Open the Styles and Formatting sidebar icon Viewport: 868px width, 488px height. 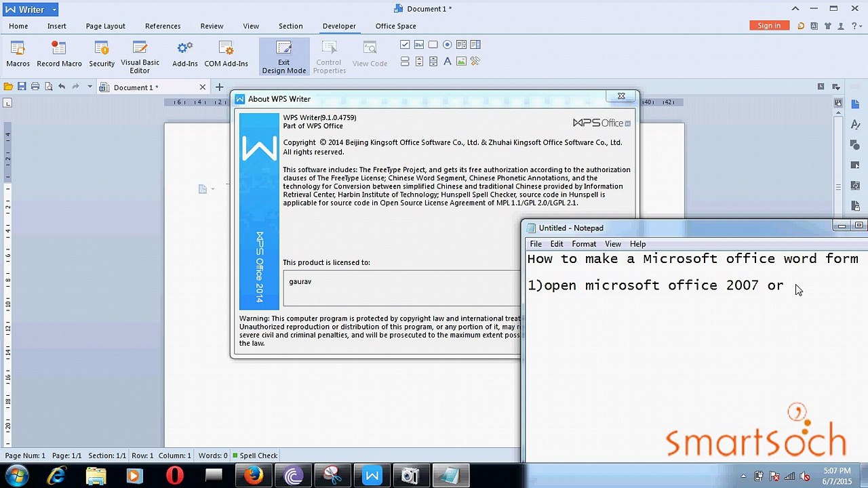pyautogui.click(x=855, y=125)
